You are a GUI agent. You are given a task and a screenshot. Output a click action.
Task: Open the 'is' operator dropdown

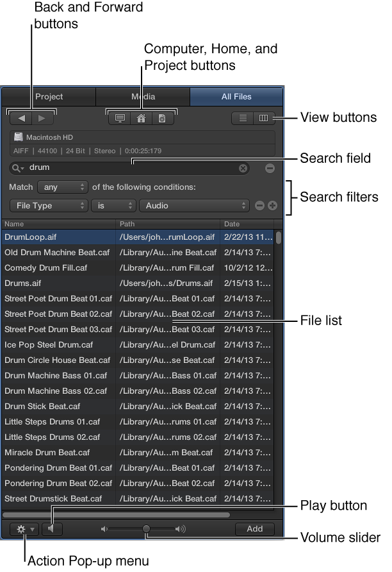[x=113, y=206]
